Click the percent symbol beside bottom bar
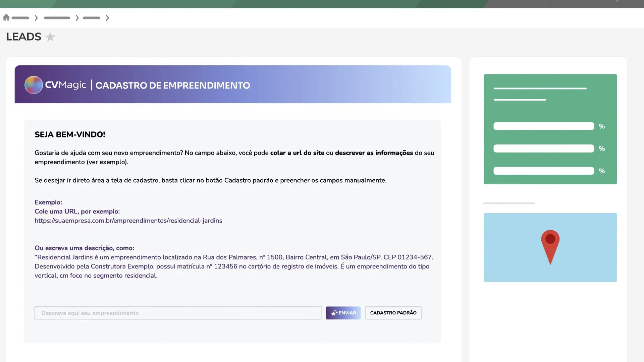The width and height of the screenshot is (644, 362). (602, 171)
